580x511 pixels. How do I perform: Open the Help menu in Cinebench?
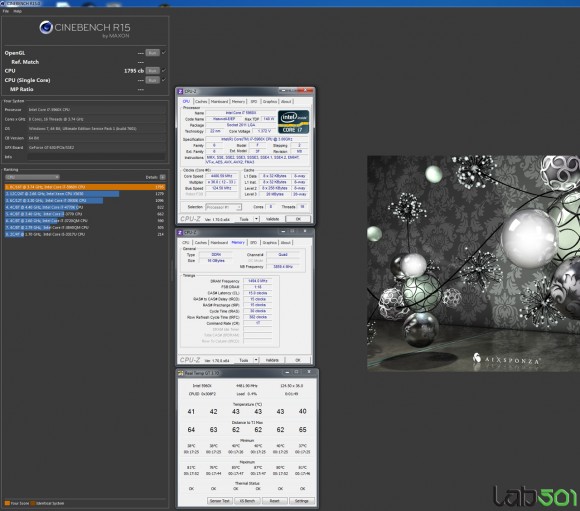click(17, 11)
